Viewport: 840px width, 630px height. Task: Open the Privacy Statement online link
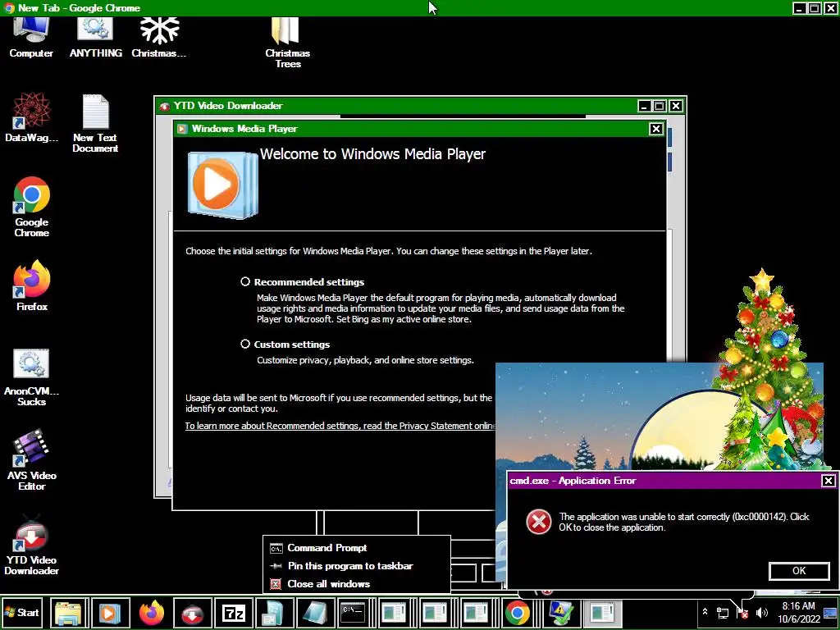(340, 426)
